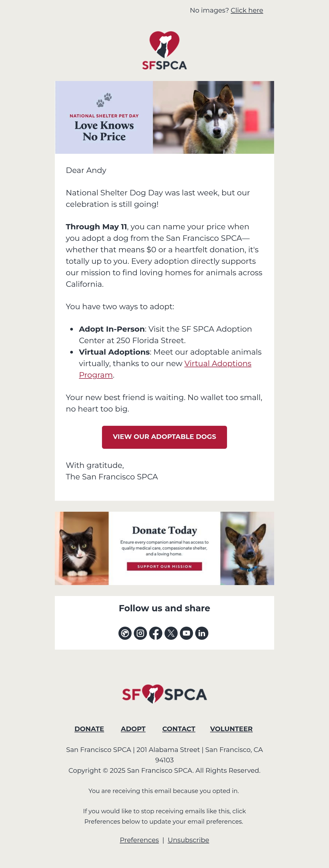Click the SF SPCA heart logo at top
This screenshot has height=868, width=329.
[x=164, y=51]
